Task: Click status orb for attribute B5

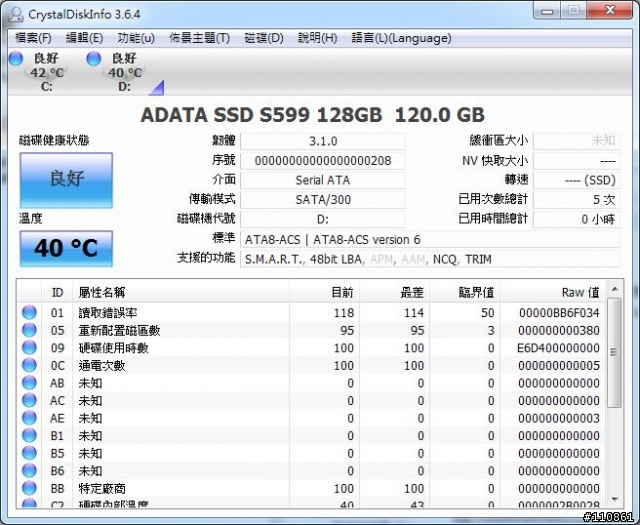Action: (x=29, y=453)
